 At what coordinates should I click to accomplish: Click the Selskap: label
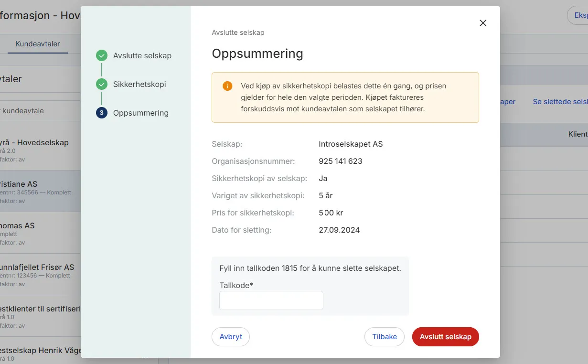point(227,144)
